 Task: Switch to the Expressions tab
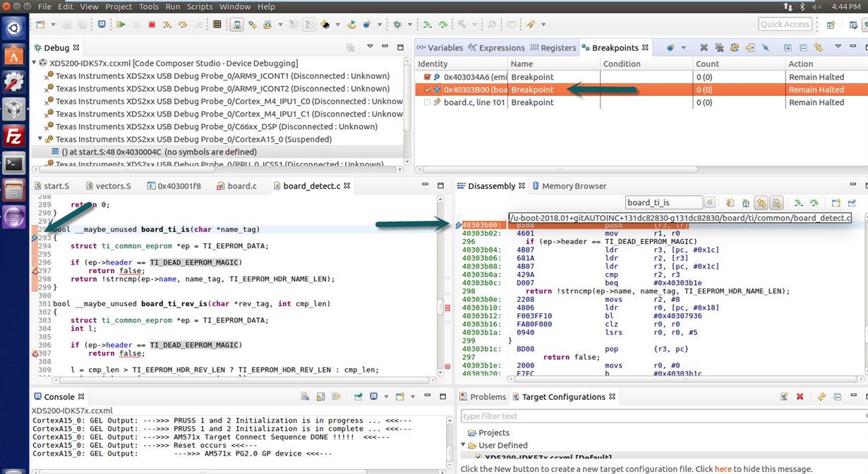click(x=496, y=48)
